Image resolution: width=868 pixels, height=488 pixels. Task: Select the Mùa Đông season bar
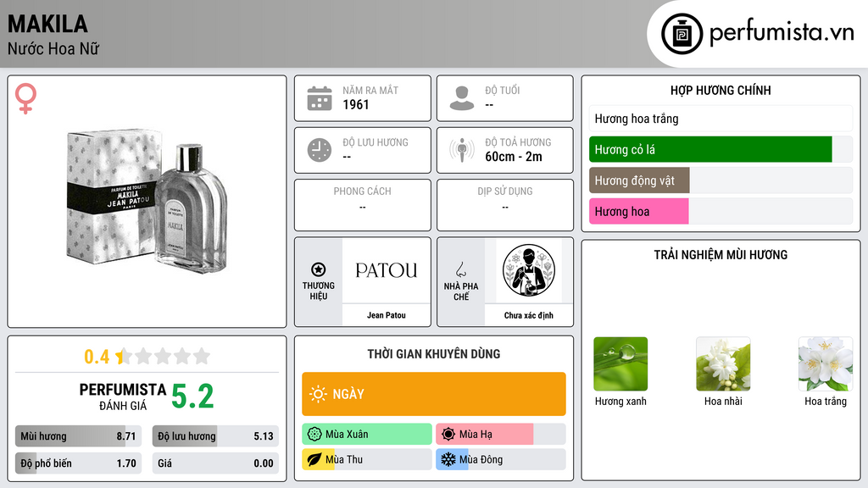click(500, 459)
